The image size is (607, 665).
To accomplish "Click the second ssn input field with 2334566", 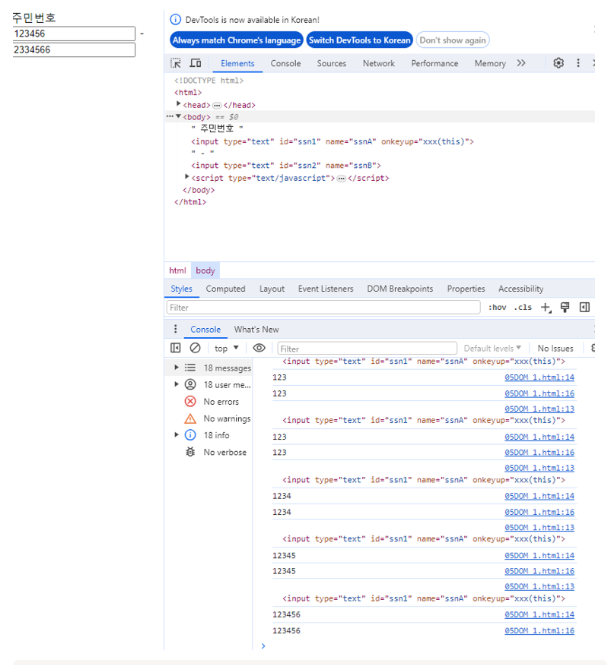I will 74,50.
